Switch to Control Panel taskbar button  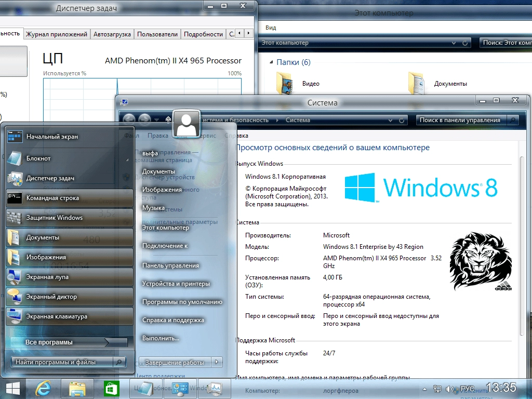(180, 389)
